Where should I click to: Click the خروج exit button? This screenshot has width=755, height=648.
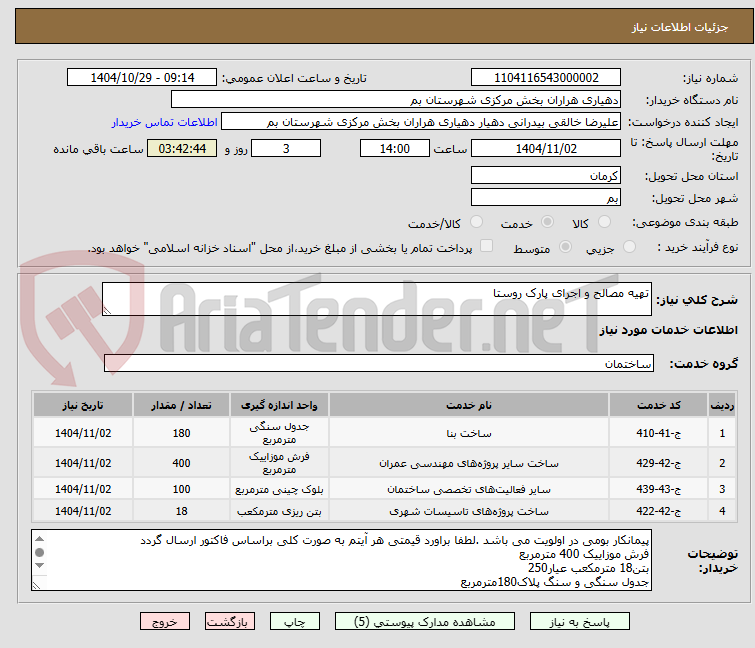(x=165, y=621)
